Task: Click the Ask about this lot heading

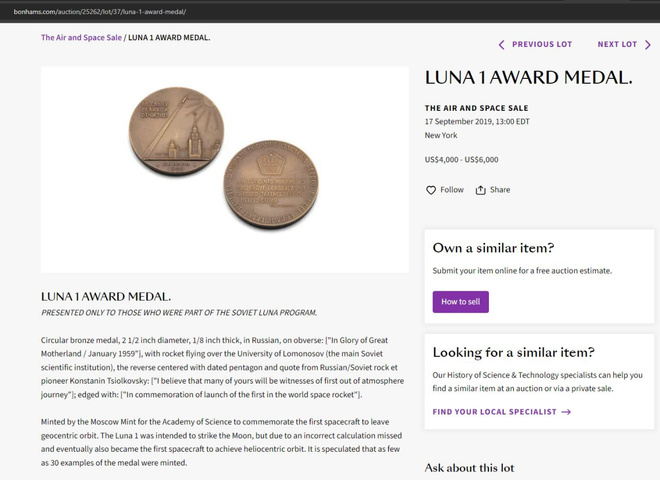Action: coord(469,468)
